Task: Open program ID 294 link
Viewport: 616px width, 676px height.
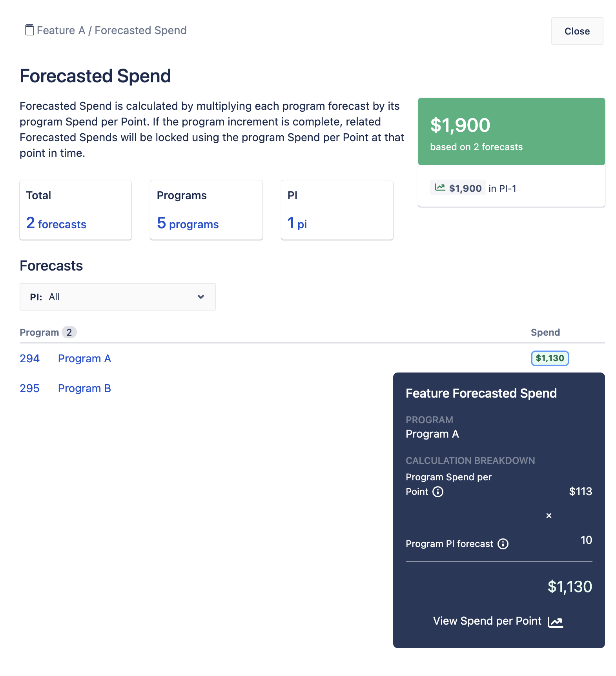Action: tap(29, 358)
